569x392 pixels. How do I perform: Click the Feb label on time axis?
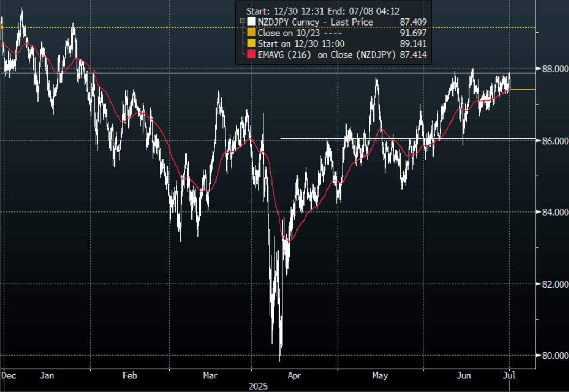(x=129, y=376)
